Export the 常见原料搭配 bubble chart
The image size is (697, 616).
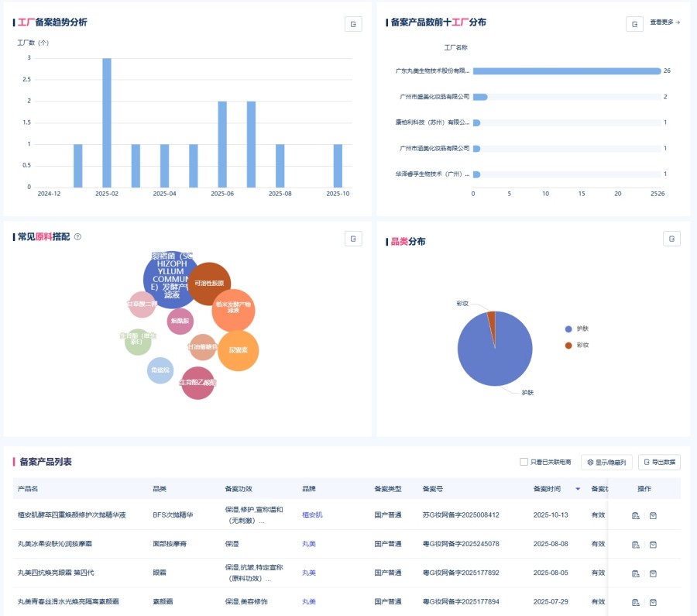pos(353,239)
